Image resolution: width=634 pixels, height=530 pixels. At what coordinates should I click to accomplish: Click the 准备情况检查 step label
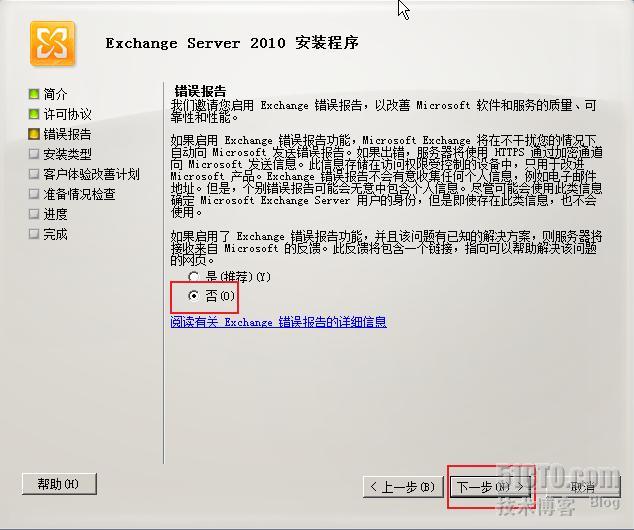(x=79, y=194)
